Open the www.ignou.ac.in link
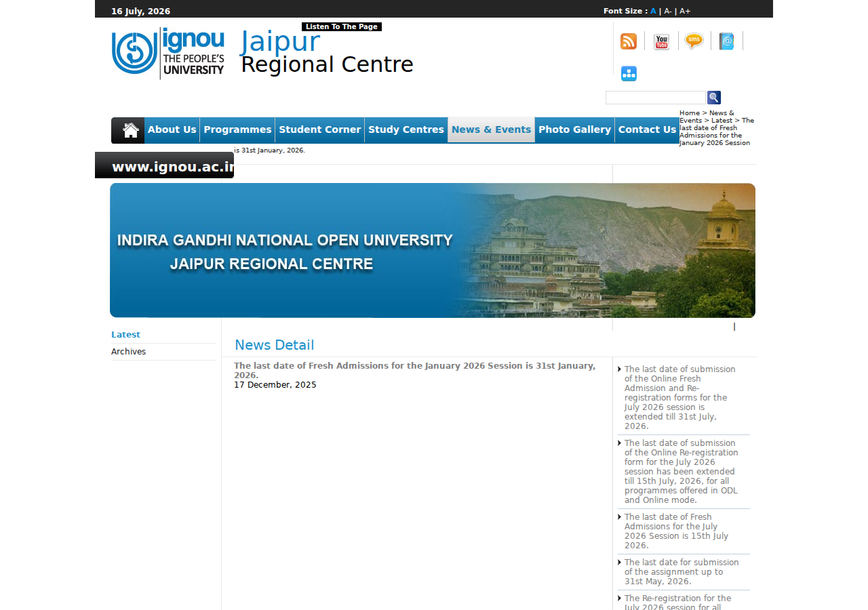 pos(165,165)
